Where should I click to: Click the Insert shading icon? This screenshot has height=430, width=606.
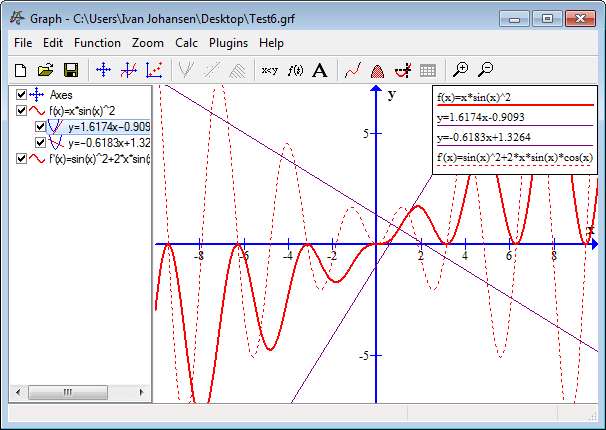(x=237, y=70)
